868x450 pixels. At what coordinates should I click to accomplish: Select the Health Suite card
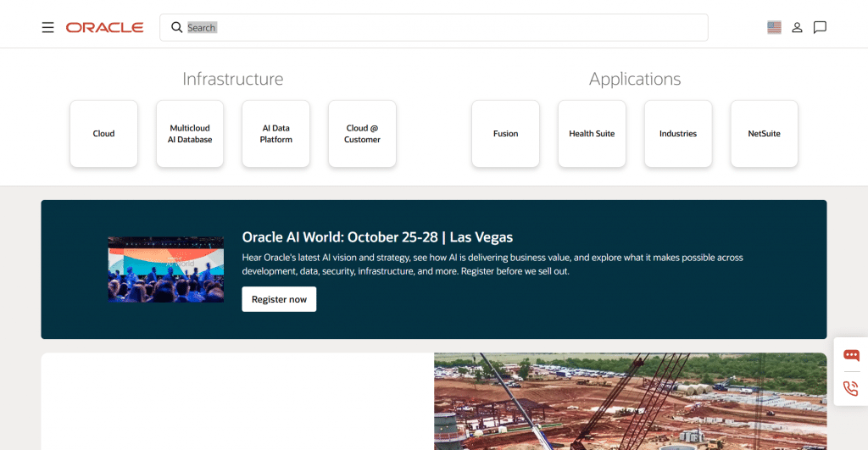pyautogui.click(x=592, y=133)
